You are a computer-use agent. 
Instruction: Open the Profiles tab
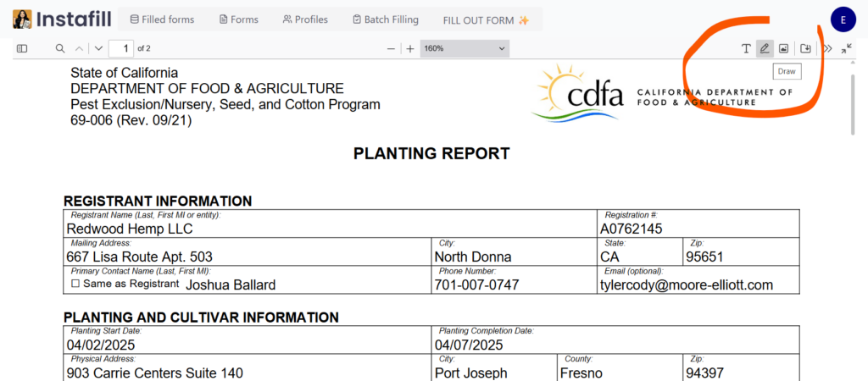pyautogui.click(x=305, y=20)
